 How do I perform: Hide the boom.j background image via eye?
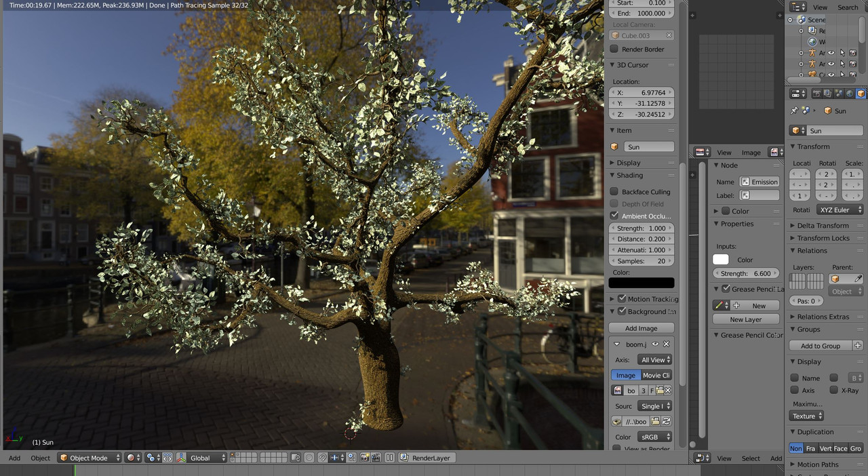click(655, 344)
